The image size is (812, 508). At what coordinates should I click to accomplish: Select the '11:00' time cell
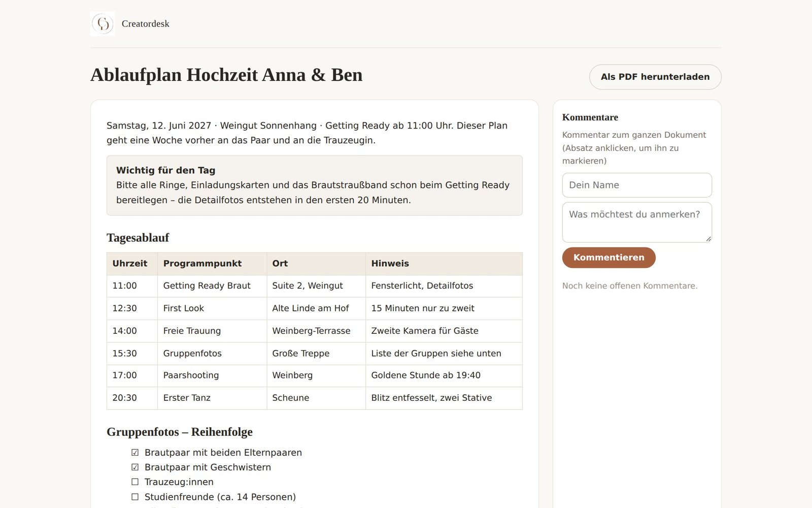pyautogui.click(x=132, y=286)
